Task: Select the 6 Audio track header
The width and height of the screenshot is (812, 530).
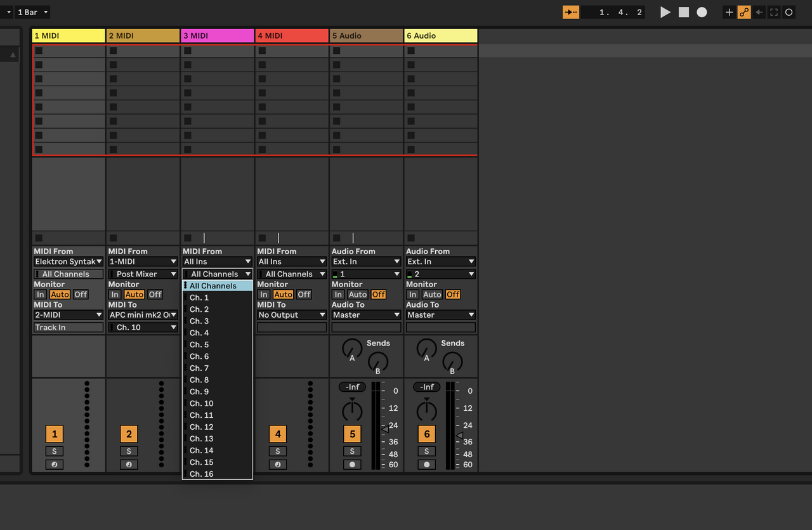Action: 441,36
